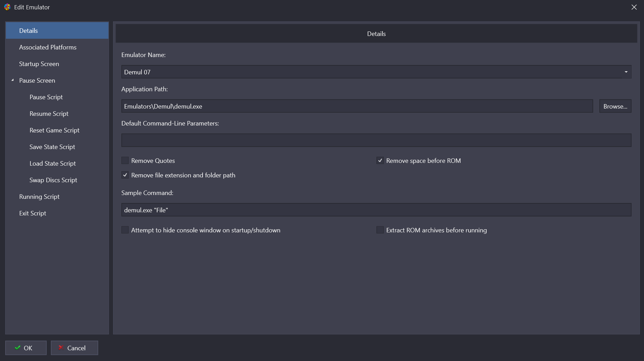
Task: Click the Sample Command: label
Action: pos(147,193)
